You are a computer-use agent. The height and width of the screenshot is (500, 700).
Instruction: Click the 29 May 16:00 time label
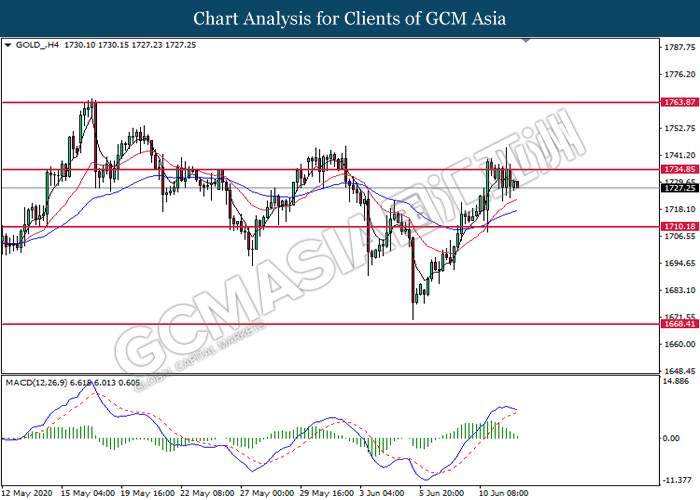[x=327, y=493]
